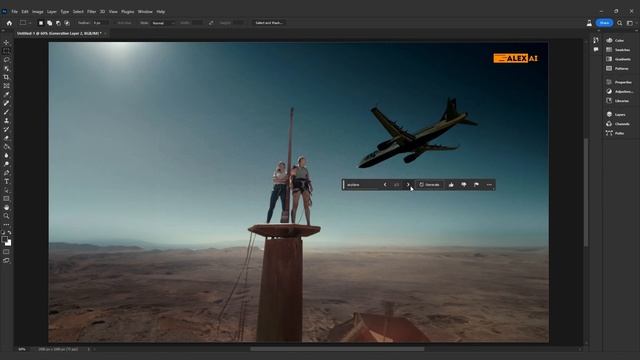Select the Blur tool
640x360 pixels.
tap(6, 156)
